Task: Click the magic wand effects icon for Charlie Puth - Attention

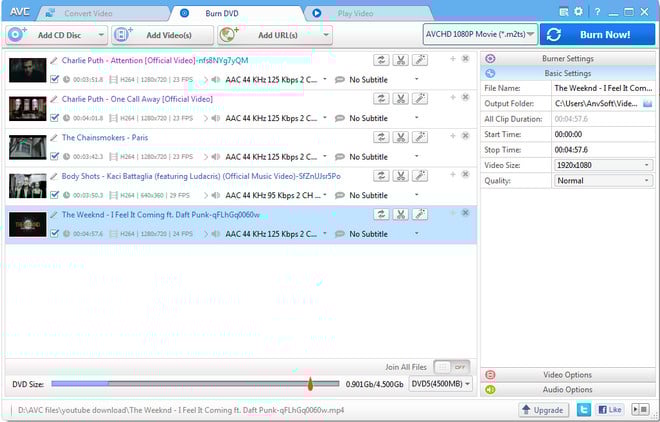Action: pyautogui.click(x=420, y=60)
